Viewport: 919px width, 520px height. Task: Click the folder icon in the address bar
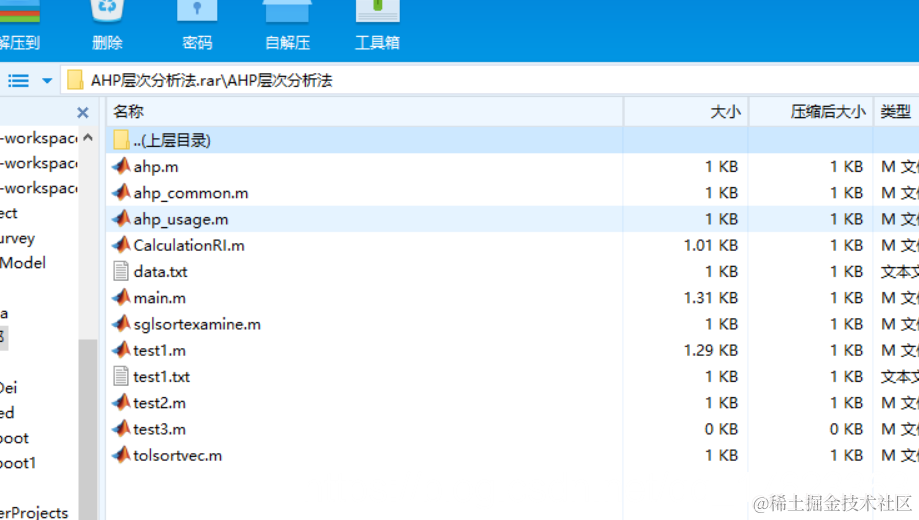pyautogui.click(x=74, y=80)
